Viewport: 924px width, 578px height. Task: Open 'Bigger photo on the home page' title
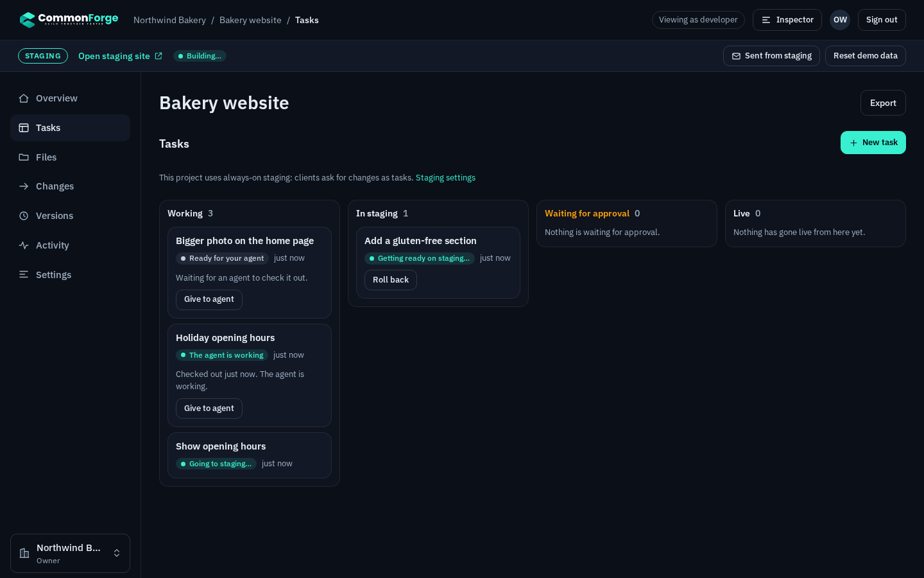[x=244, y=241]
